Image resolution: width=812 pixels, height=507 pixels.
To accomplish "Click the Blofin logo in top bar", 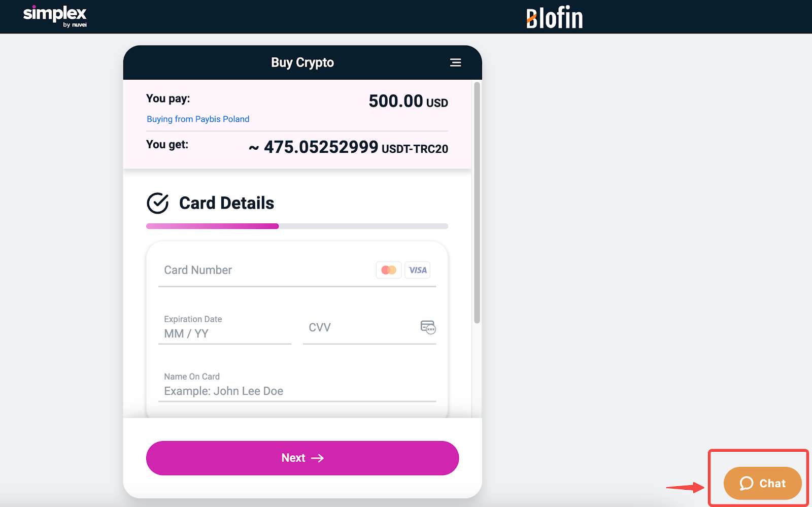I will (554, 18).
